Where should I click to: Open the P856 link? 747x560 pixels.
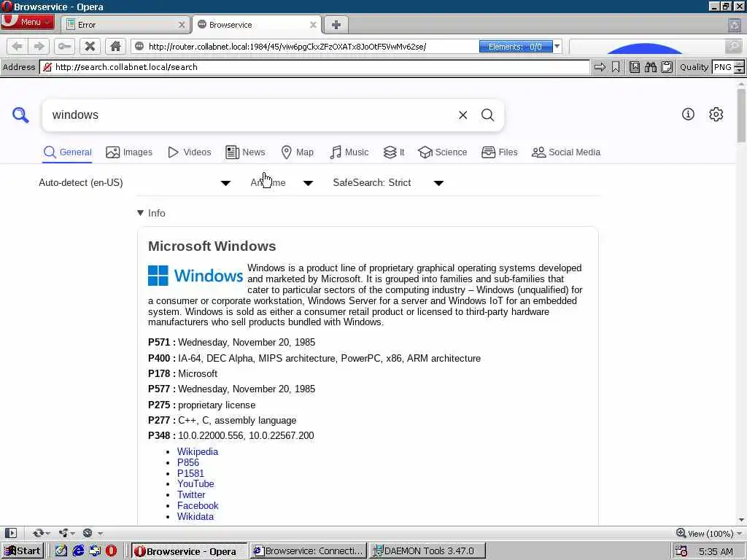pos(187,462)
